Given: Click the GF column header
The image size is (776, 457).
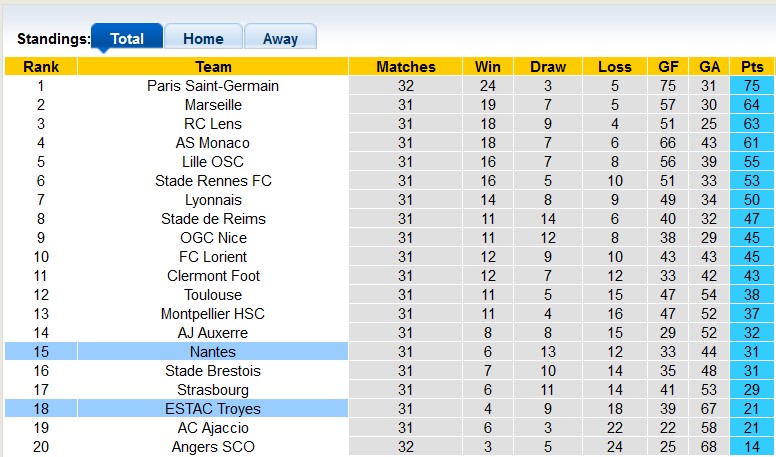Looking at the screenshot, I should click(669, 67).
